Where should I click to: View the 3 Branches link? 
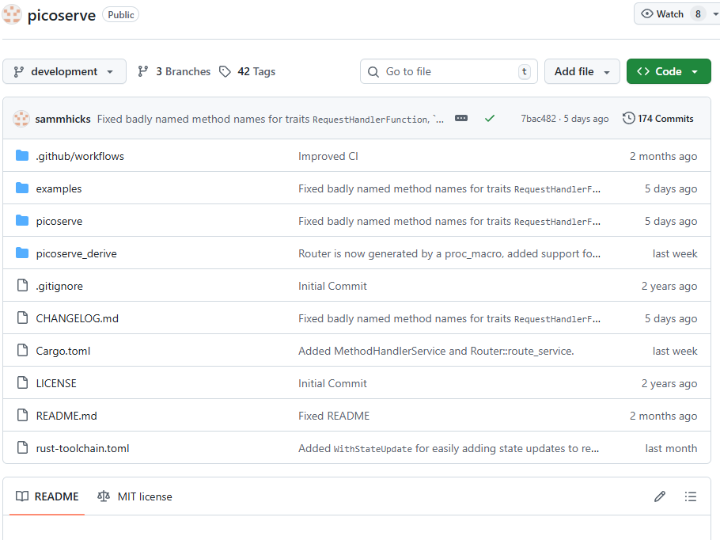coord(174,71)
